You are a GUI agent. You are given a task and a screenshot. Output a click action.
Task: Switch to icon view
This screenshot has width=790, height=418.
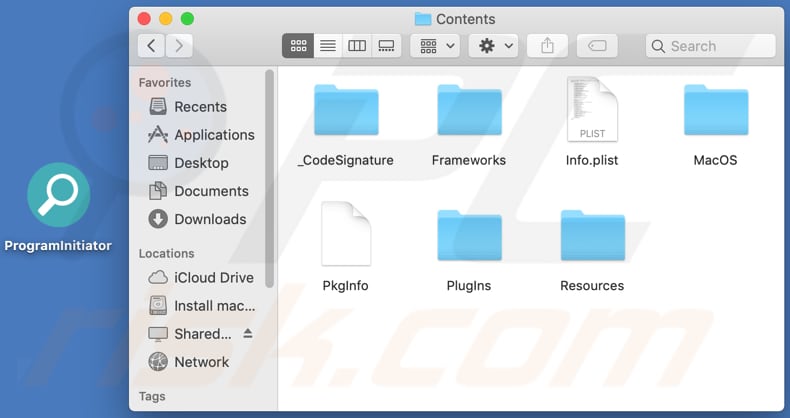[298, 46]
